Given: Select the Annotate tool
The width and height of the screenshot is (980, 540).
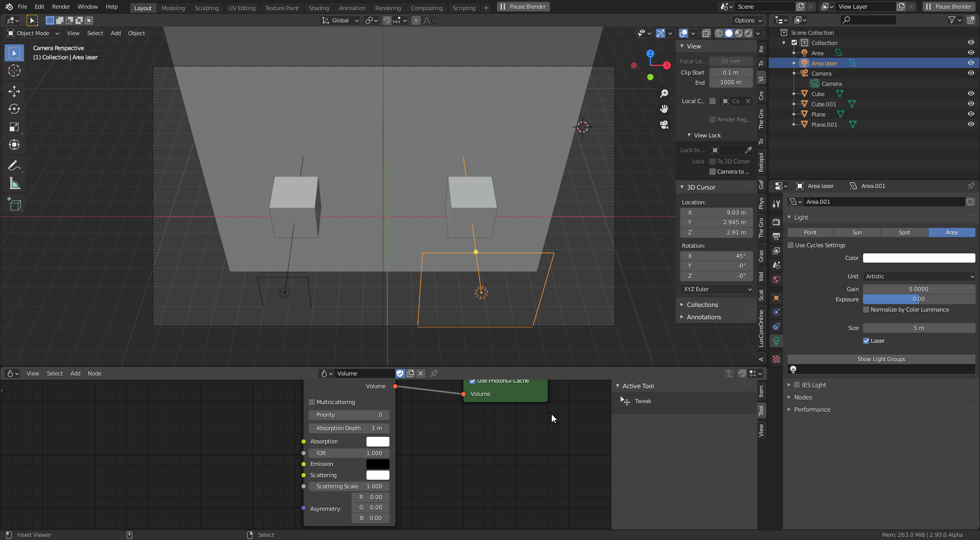Looking at the screenshot, I should 14,165.
